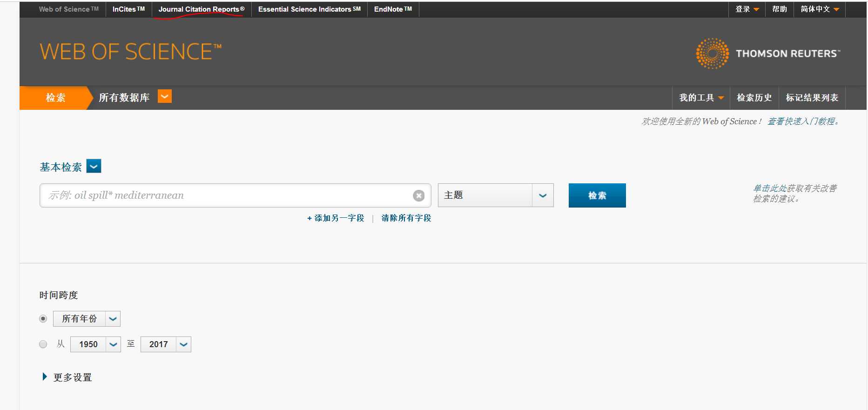Click 添加另一字段 link
Image resolution: width=868 pixels, height=410 pixels.
click(x=336, y=218)
